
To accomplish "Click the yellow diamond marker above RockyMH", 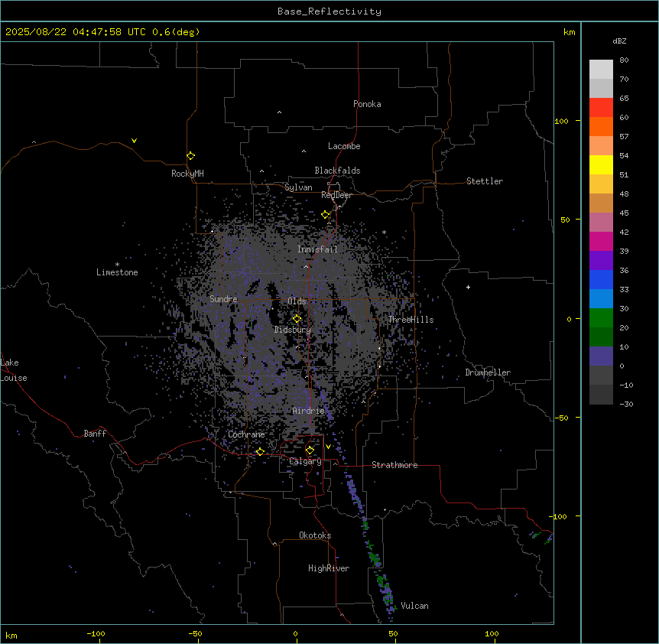I will click(x=191, y=156).
